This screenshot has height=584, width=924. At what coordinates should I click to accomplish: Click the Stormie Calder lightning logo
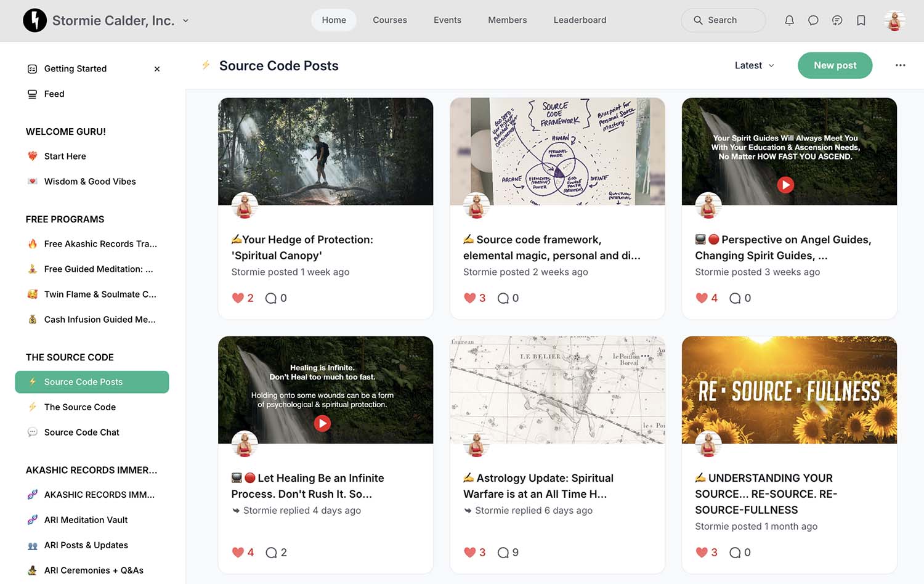[35, 20]
